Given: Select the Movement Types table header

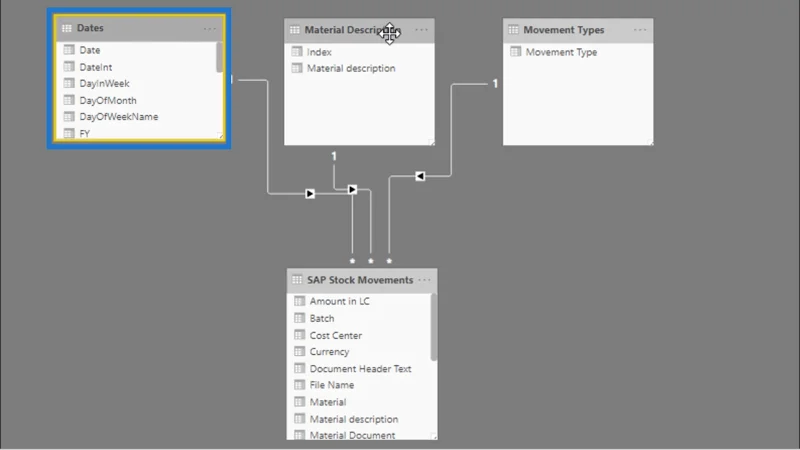Looking at the screenshot, I should [x=578, y=30].
